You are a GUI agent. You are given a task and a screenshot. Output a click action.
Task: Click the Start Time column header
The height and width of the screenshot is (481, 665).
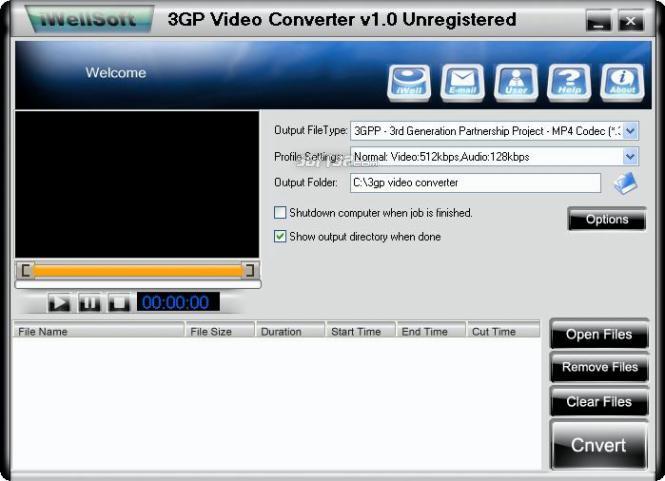coord(360,332)
